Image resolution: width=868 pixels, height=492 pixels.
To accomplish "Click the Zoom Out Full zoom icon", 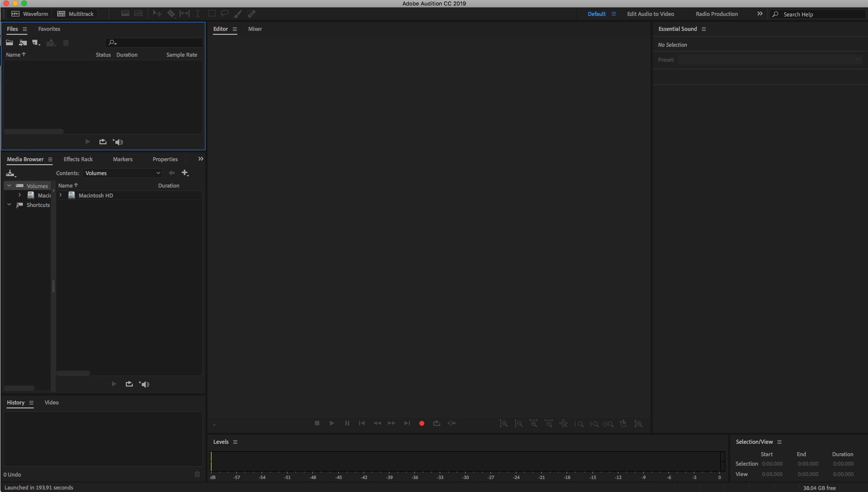I will pyautogui.click(x=564, y=424).
